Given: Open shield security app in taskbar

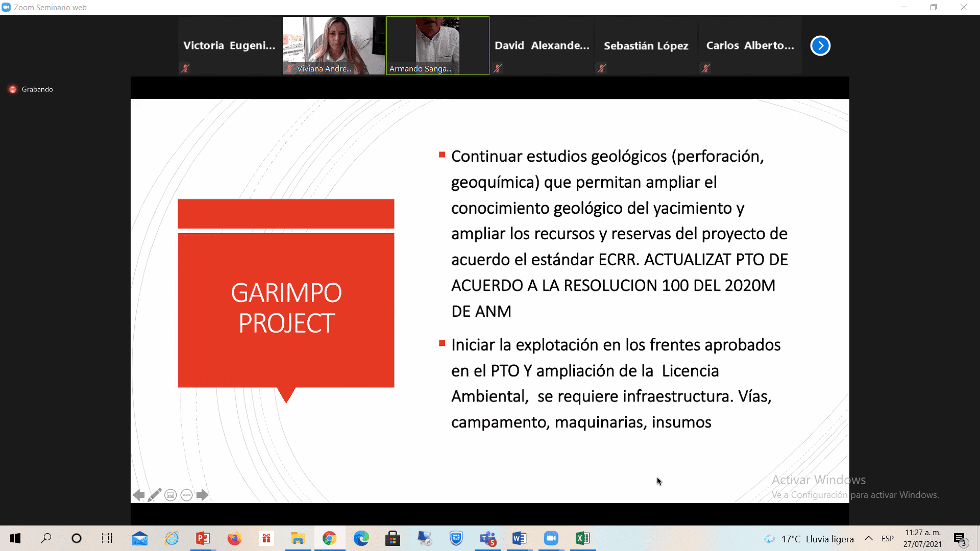Looking at the screenshot, I should [456, 538].
